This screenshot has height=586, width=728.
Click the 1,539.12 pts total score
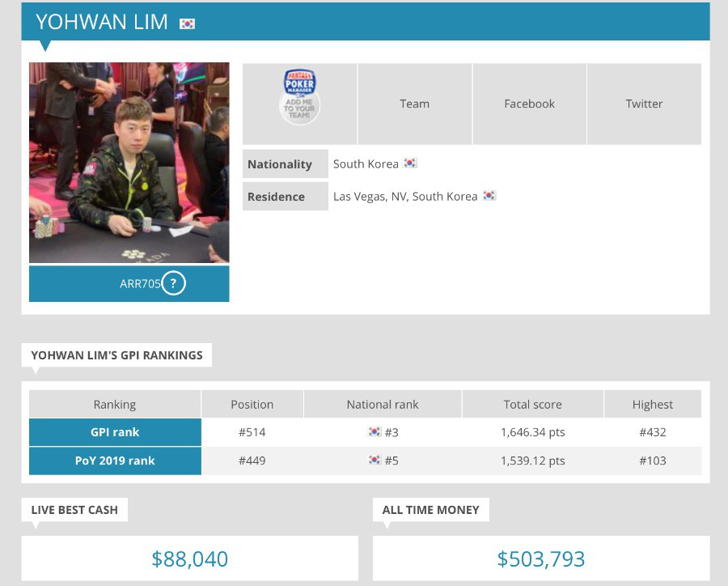click(532, 461)
